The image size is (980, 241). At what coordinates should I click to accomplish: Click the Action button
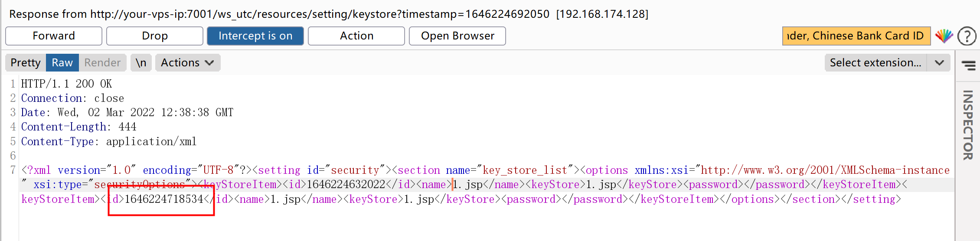[x=356, y=36]
